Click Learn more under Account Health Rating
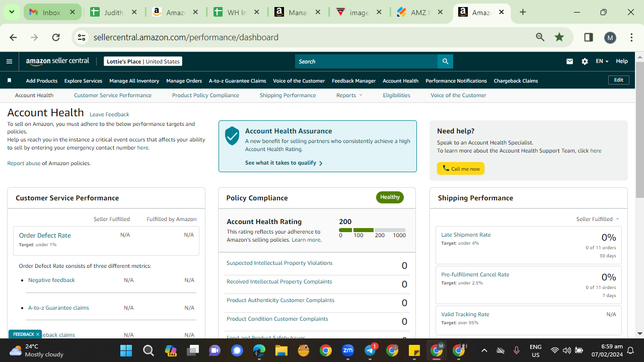This screenshot has width=644, height=362. 306,240
